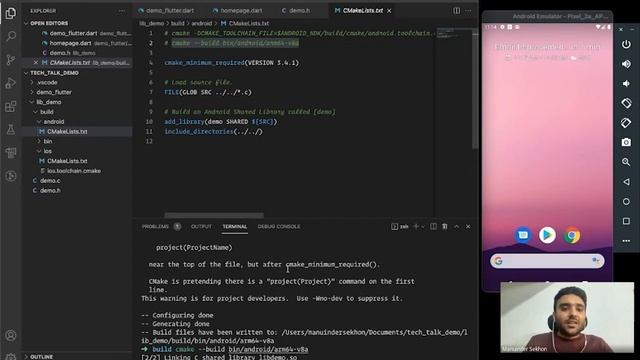The height and width of the screenshot is (360, 640).
Task: Click emulator back triangle button
Action: (x=626, y=182)
